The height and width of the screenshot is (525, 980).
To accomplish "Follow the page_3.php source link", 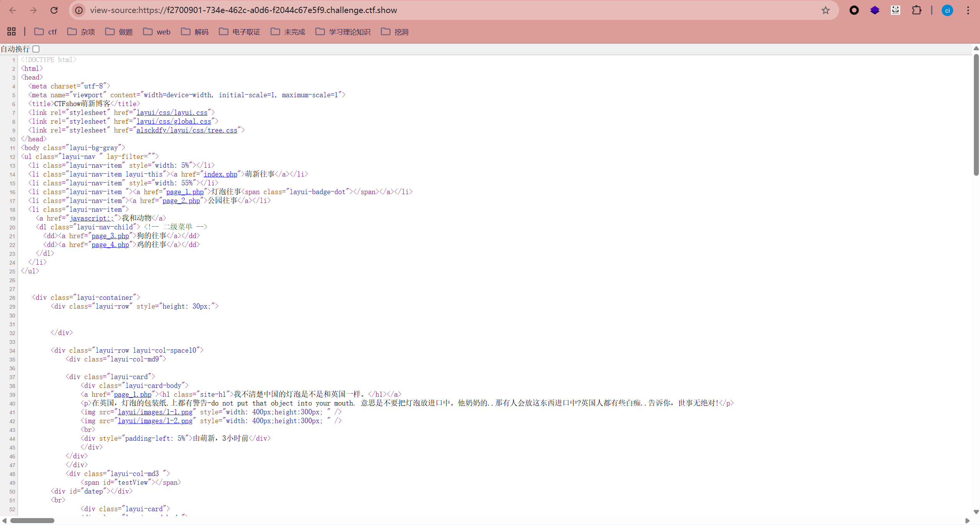I will click(x=110, y=236).
